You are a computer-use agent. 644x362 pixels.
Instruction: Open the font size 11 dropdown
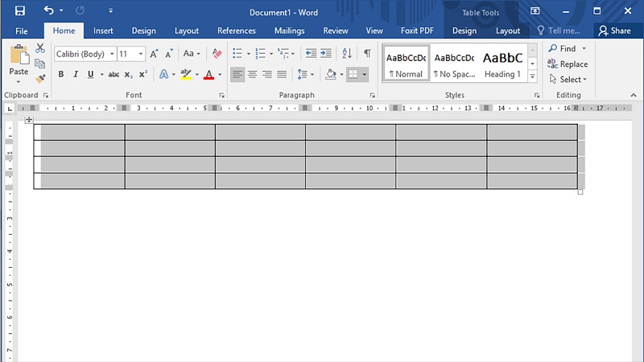tap(131, 54)
